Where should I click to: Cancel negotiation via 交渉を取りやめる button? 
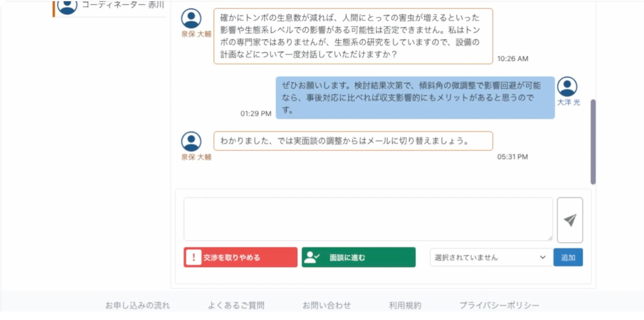pos(240,257)
